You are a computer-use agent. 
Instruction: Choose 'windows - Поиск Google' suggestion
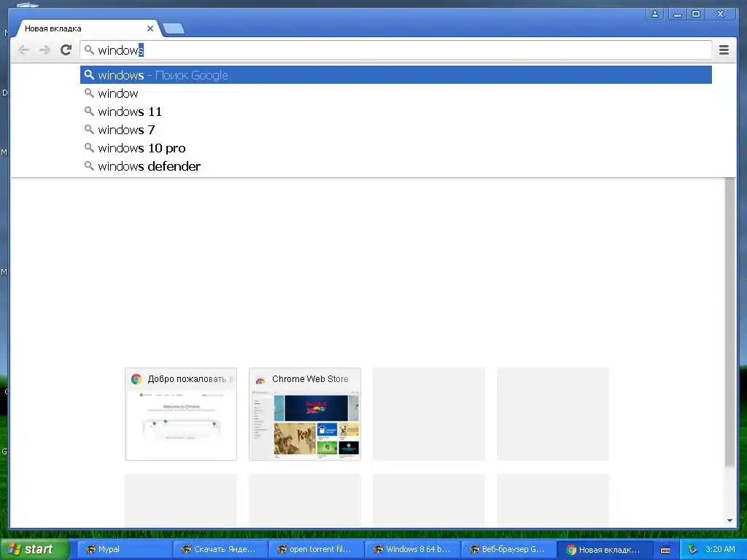click(x=396, y=75)
